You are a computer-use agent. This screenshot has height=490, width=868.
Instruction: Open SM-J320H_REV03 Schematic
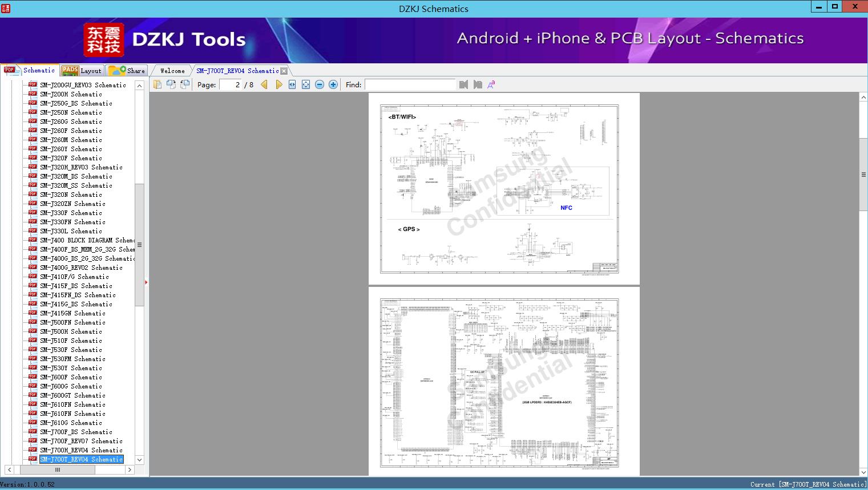pyautogui.click(x=81, y=167)
